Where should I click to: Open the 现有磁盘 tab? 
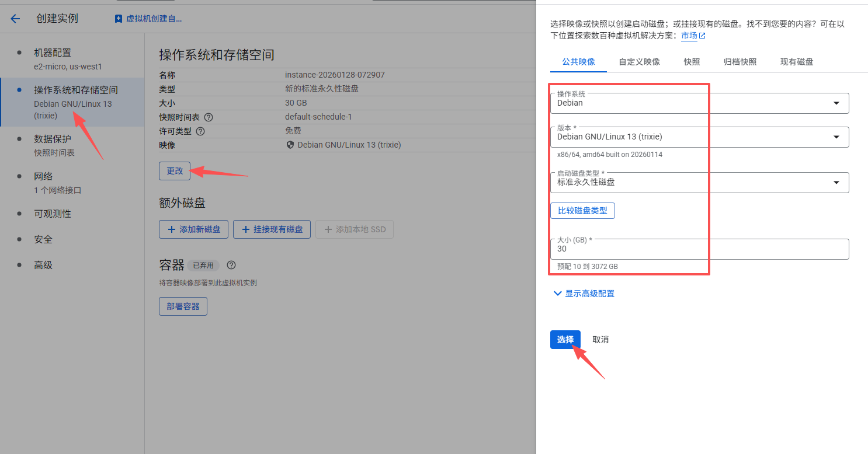click(x=797, y=62)
